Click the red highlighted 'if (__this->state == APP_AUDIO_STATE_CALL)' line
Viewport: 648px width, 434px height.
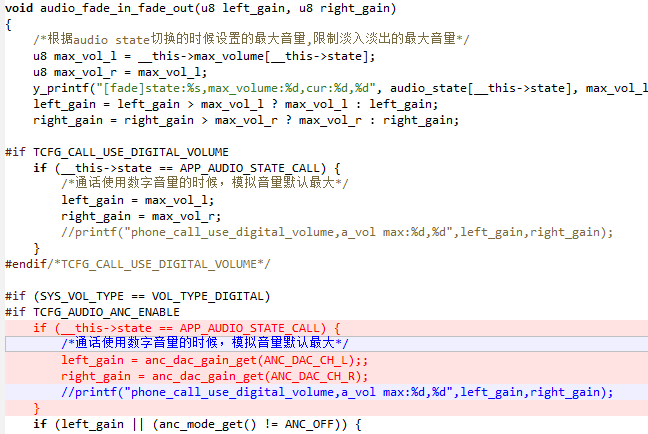(x=187, y=328)
